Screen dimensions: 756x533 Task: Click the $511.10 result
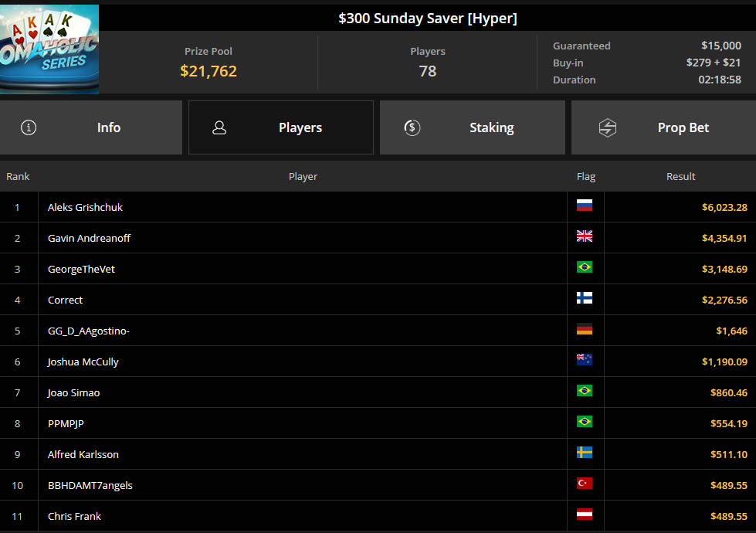(728, 454)
